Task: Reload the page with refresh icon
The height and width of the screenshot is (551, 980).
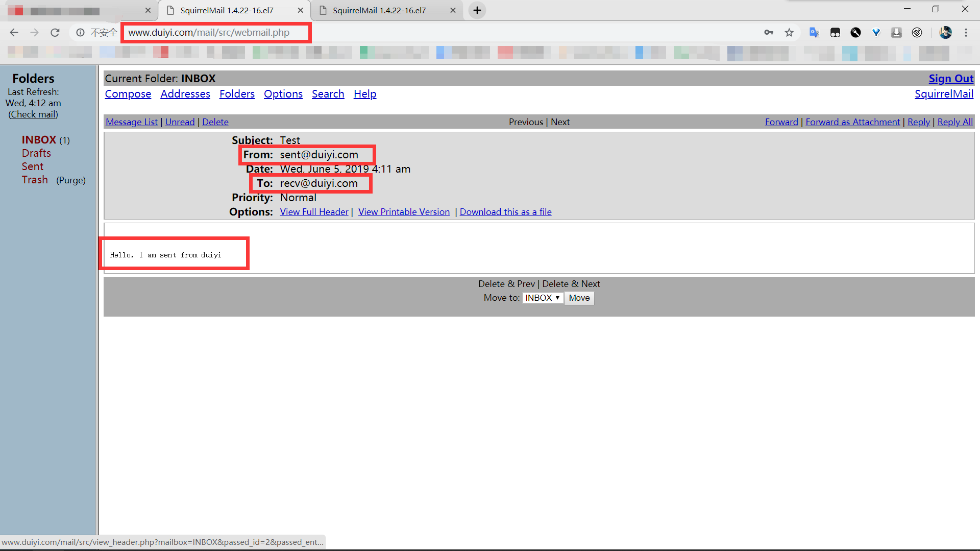Action: (x=55, y=33)
